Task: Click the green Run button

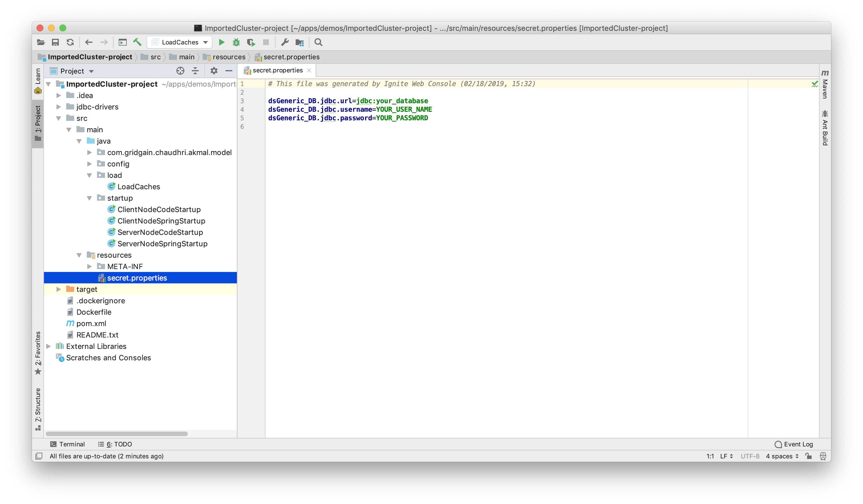Action: [221, 42]
